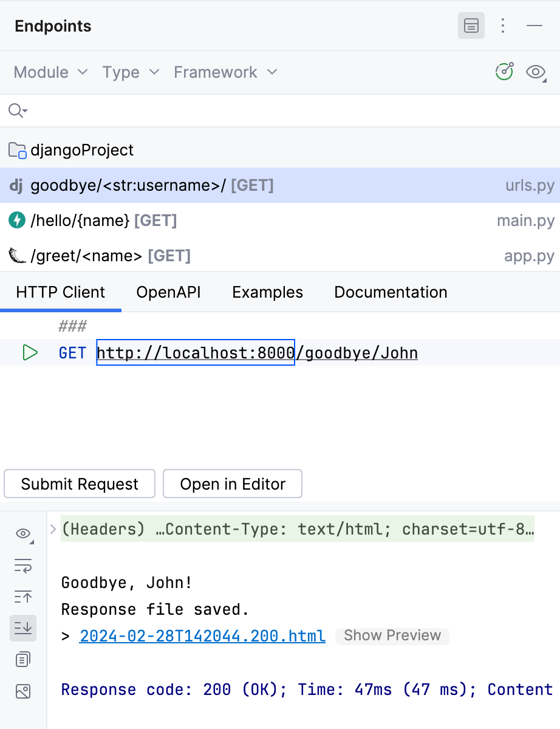
Task: Toggle scroll to end of response
Action: [x=23, y=628]
